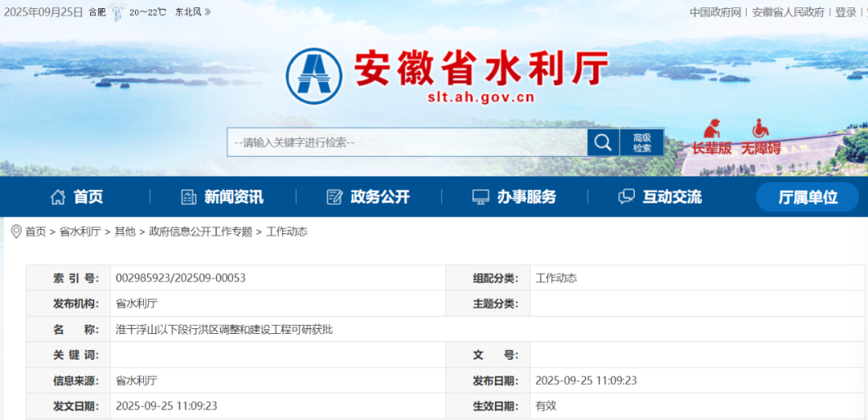
Task: Select 互动交流 in the navigation bar
Action: (660, 197)
